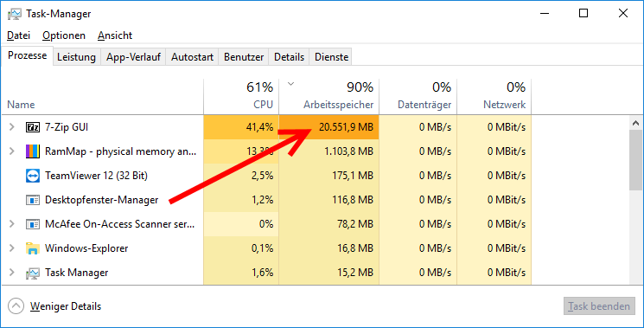644x328 pixels.
Task: Click the RamMap colorful process icon
Action: [33, 151]
